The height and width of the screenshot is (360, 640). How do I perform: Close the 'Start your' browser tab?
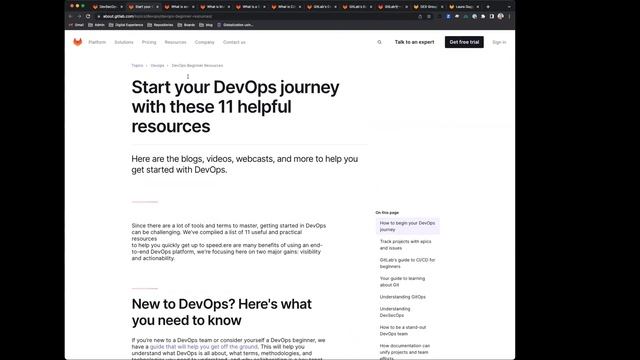tap(157, 7)
